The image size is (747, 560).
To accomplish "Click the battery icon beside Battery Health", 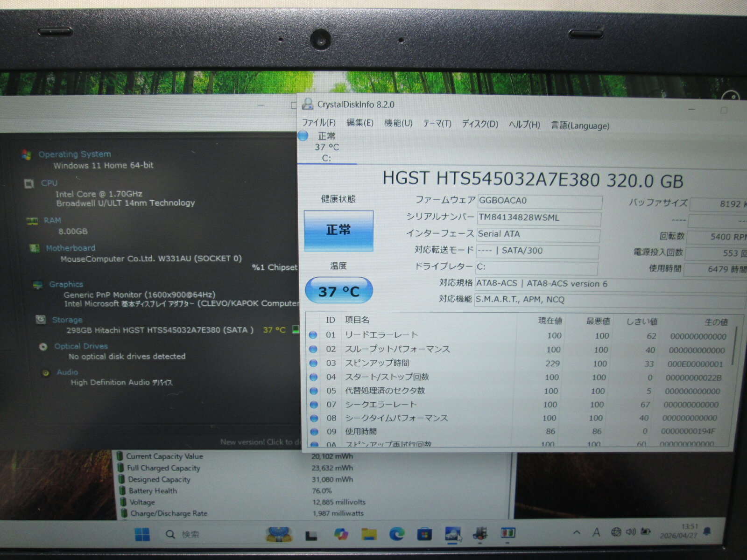I will click(x=121, y=490).
